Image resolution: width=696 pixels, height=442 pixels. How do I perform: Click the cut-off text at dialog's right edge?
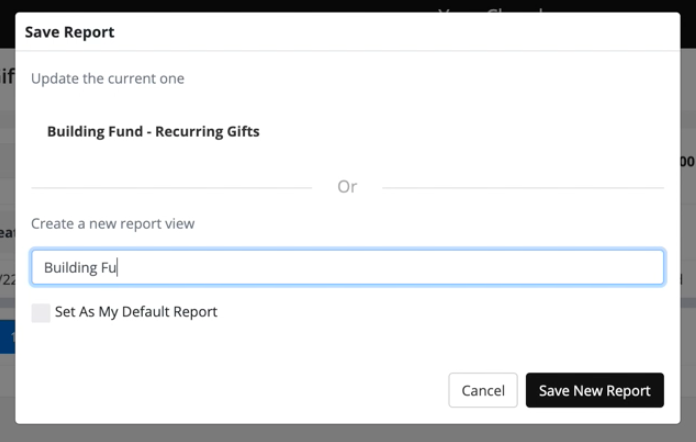click(689, 161)
